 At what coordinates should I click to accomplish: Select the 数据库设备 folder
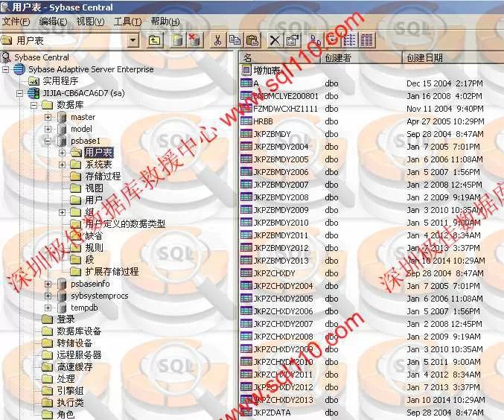(x=79, y=331)
